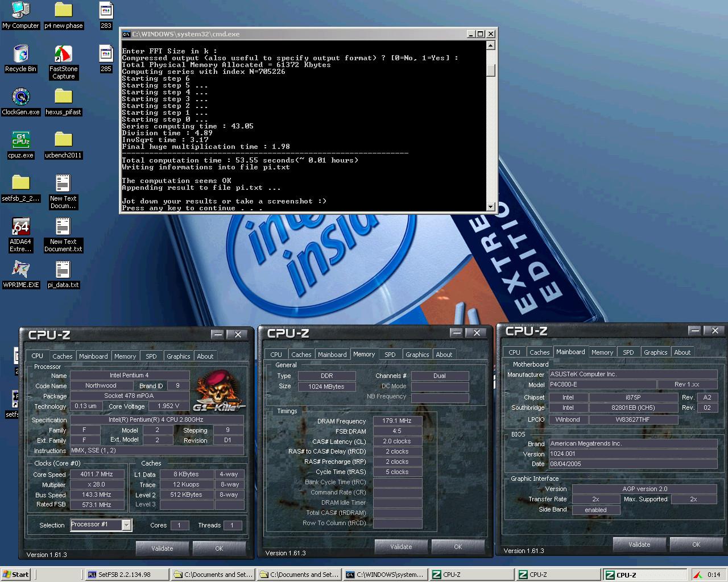This screenshot has height=582, width=728.
Task: Launch AIDA64 Extreme desktop icon
Action: click(20, 235)
